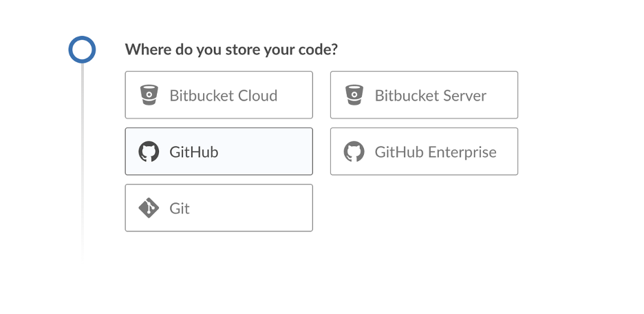This screenshot has width=644, height=314.
Task: Click the Bitbucket Server bucket icon
Action: (354, 95)
